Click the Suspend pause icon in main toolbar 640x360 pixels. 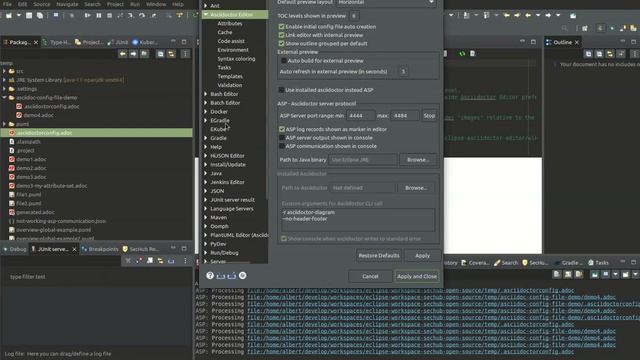pyautogui.click(x=99, y=16)
